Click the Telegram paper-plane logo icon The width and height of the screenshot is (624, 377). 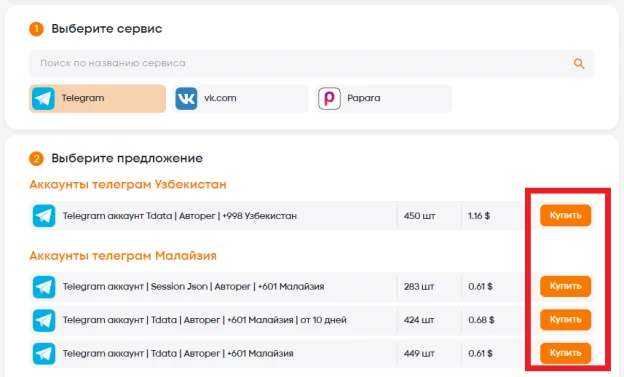43,98
